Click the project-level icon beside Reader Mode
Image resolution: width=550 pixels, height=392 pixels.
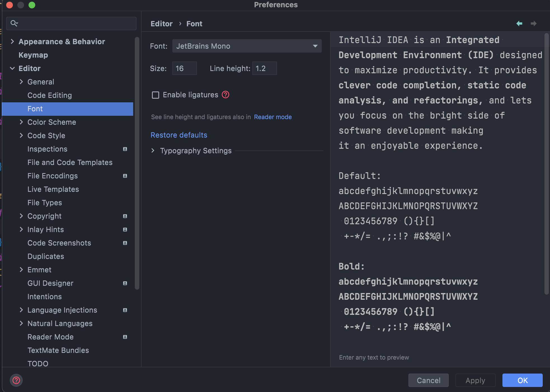(x=125, y=337)
